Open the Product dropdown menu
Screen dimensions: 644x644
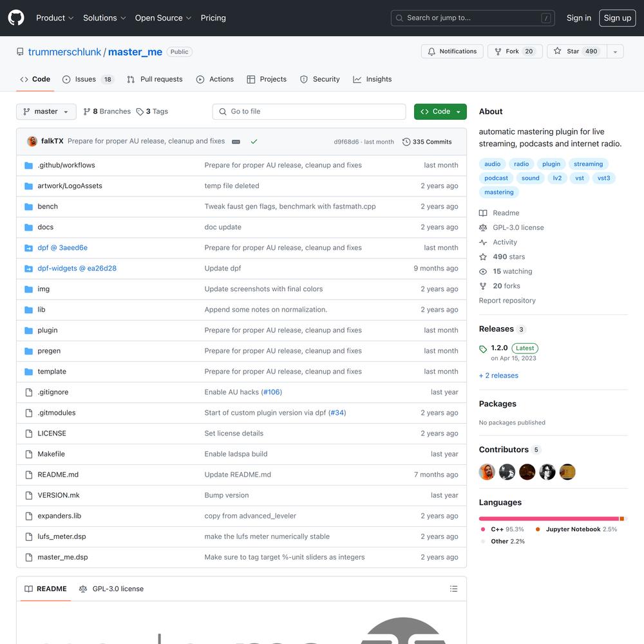click(x=55, y=18)
